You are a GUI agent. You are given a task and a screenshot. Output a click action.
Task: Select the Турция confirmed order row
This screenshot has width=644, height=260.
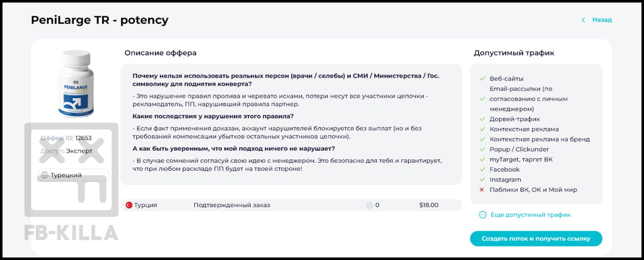click(291, 205)
